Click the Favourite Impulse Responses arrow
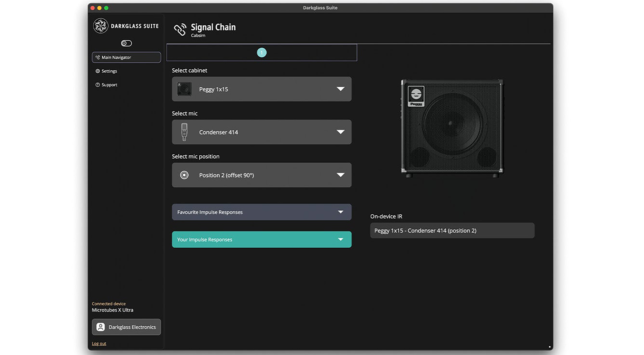The width and height of the screenshot is (644, 355). [340, 212]
